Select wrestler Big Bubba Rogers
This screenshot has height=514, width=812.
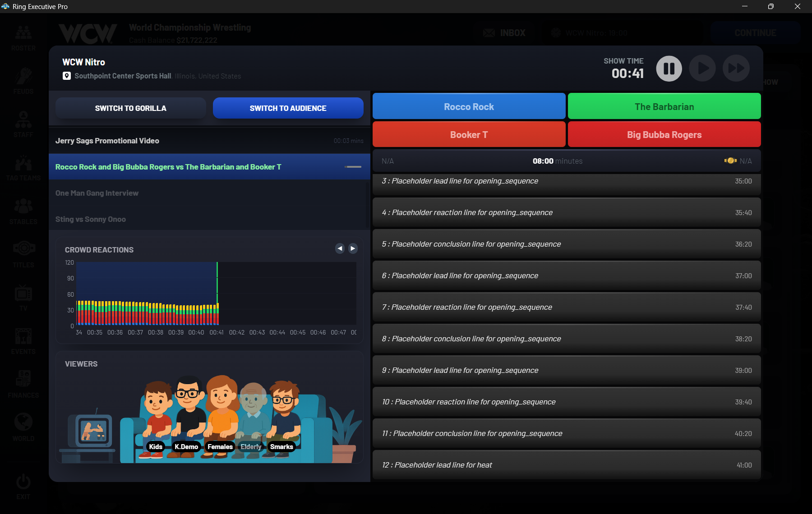click(664, 134)
